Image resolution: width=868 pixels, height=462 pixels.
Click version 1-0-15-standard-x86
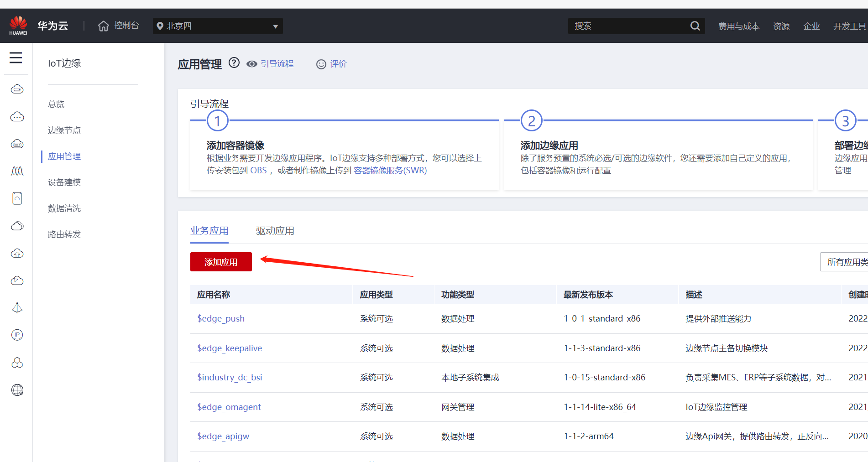[x=605, y=377]
